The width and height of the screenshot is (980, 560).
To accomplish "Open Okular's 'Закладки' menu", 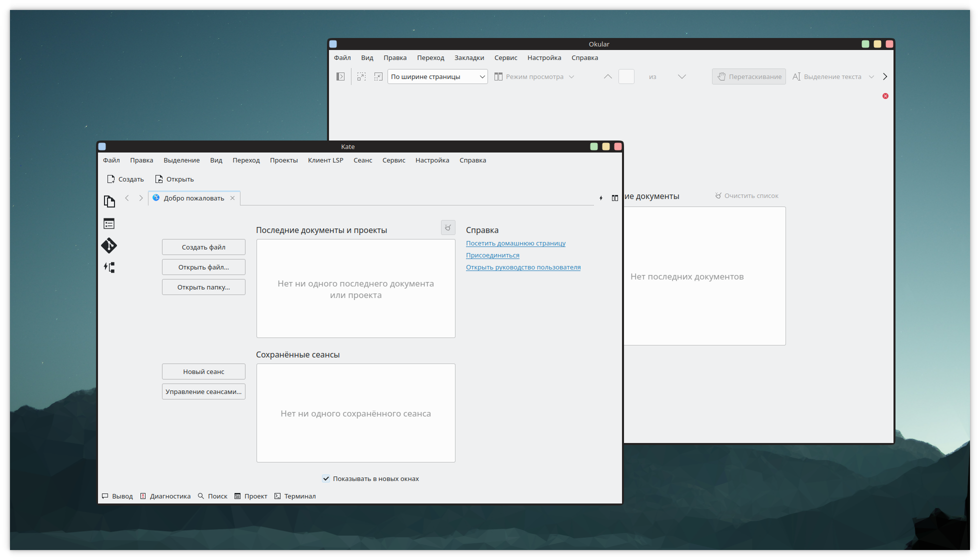I will click(x=469, y=57).
